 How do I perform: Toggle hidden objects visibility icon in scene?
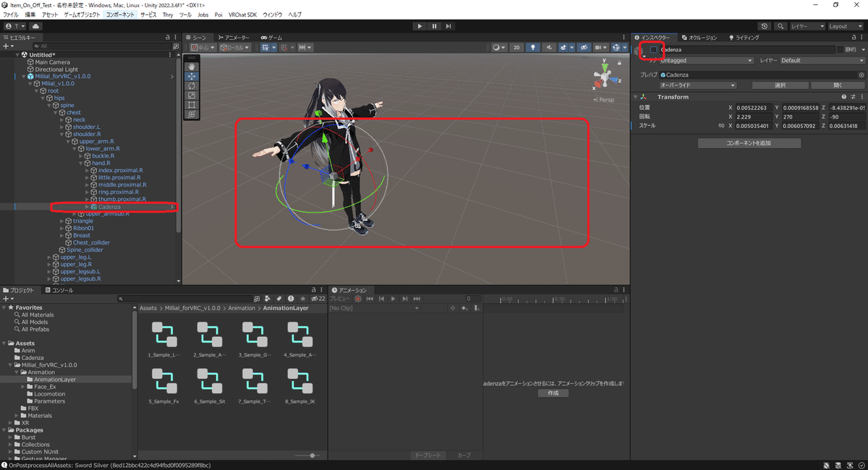pyautogui.click(x=584, y=48)
